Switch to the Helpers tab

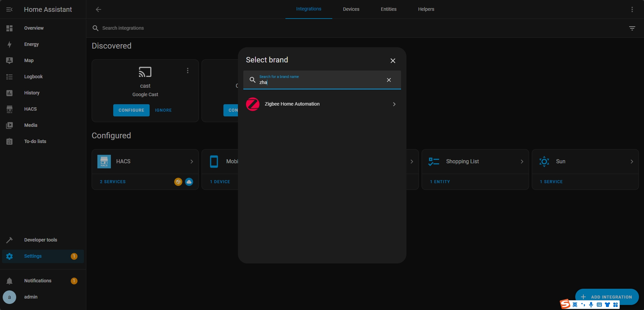coord(426,9)
